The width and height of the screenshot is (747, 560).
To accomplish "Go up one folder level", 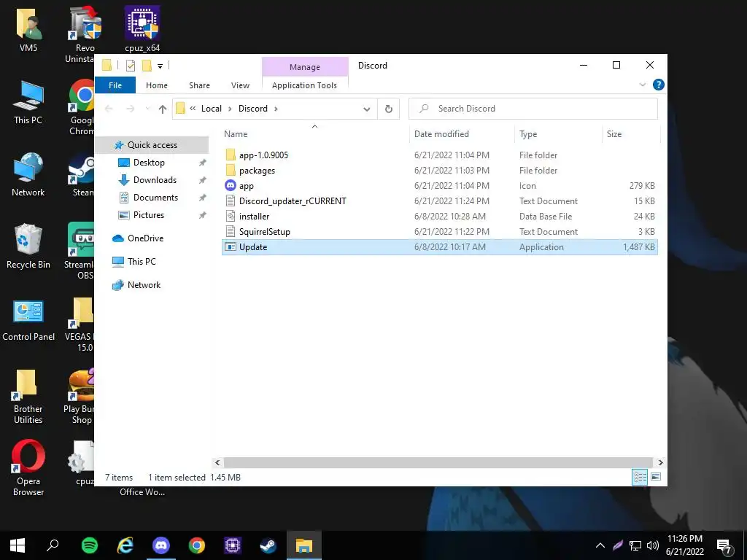I will (x=163, y=109).
